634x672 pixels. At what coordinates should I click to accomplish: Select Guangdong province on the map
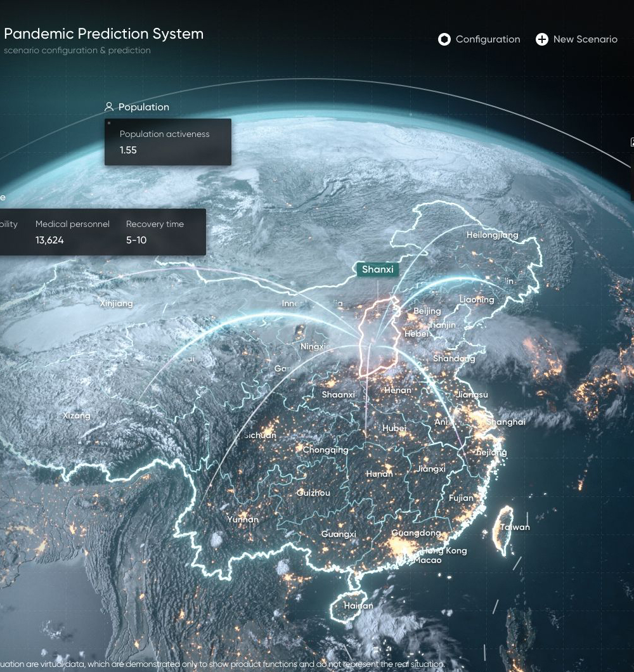pos(416,533)
